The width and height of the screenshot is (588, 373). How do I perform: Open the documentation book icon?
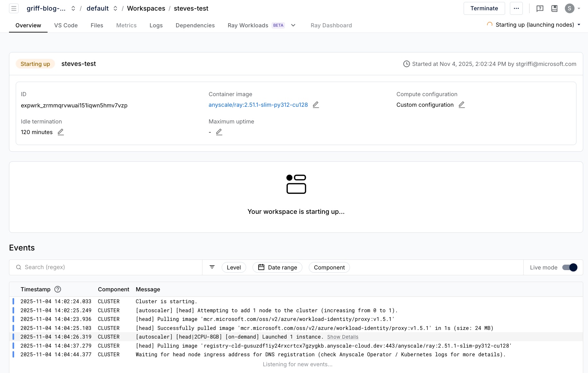554,8
